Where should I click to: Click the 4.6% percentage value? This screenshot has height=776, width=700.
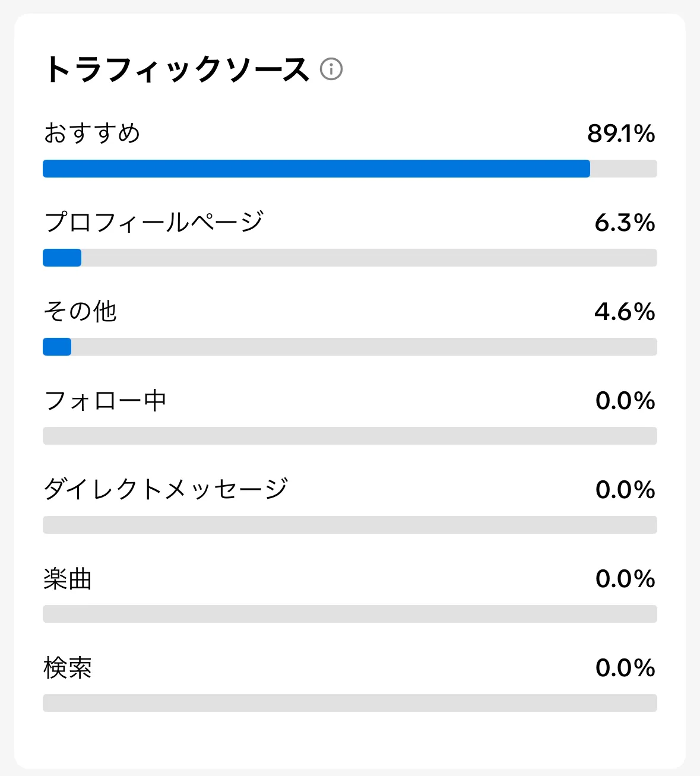click(625, 312)
